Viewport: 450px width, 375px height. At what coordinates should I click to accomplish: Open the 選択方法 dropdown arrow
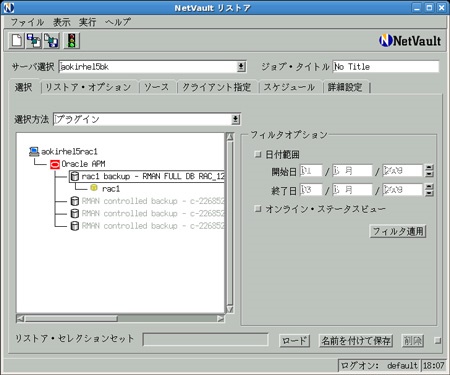pos(236,119)
